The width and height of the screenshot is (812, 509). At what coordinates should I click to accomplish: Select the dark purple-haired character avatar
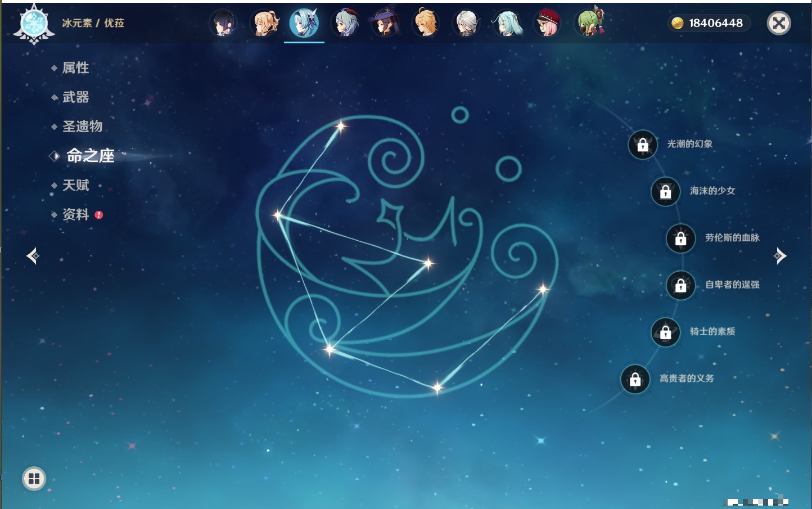(x=223, y=23)
